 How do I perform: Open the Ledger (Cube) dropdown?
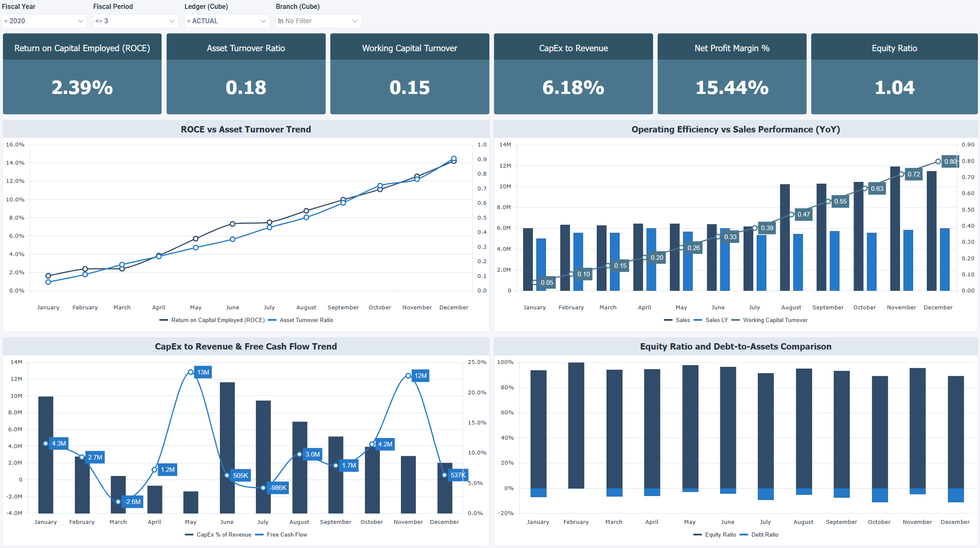pyautogui.click(x=227, y=21)
